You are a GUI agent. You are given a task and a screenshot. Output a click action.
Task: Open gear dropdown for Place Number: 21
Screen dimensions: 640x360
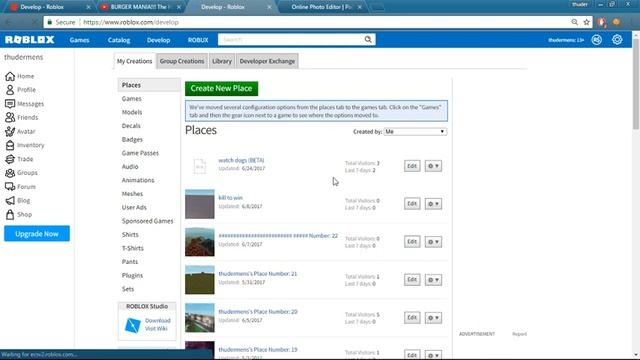(433, 280)
